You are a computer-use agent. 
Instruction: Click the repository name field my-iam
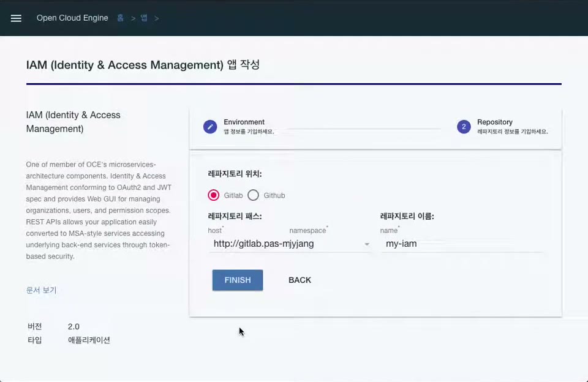[x=462, y=244]
